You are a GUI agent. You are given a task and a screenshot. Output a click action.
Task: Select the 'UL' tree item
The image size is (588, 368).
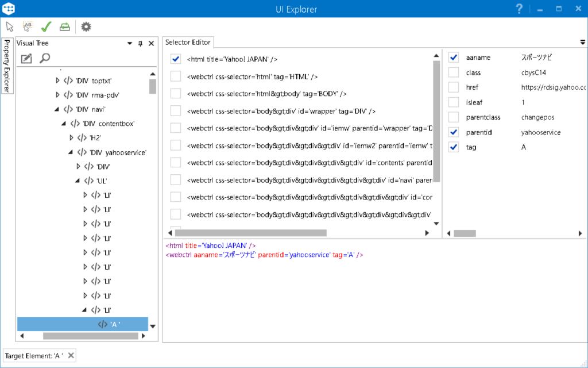coord(95,181)
